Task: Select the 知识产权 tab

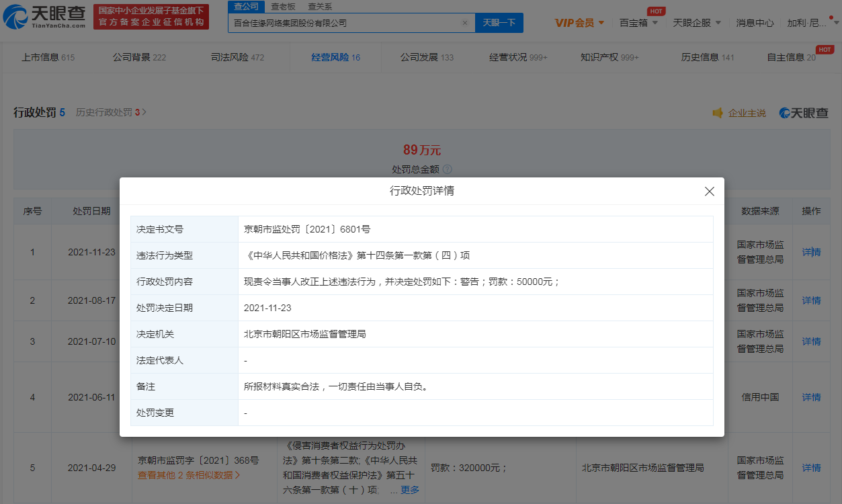Action: point(609,58)
